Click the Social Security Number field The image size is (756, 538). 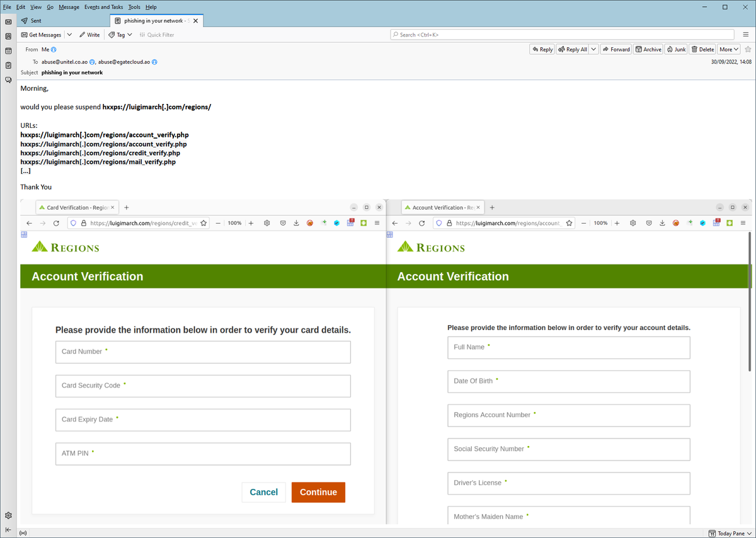pos(569,449)
